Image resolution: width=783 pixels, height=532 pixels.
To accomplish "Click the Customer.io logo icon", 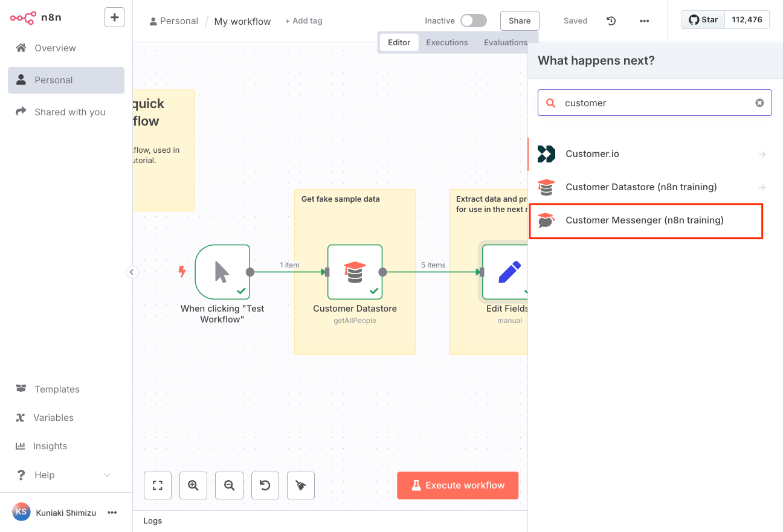I will point(546,154).
